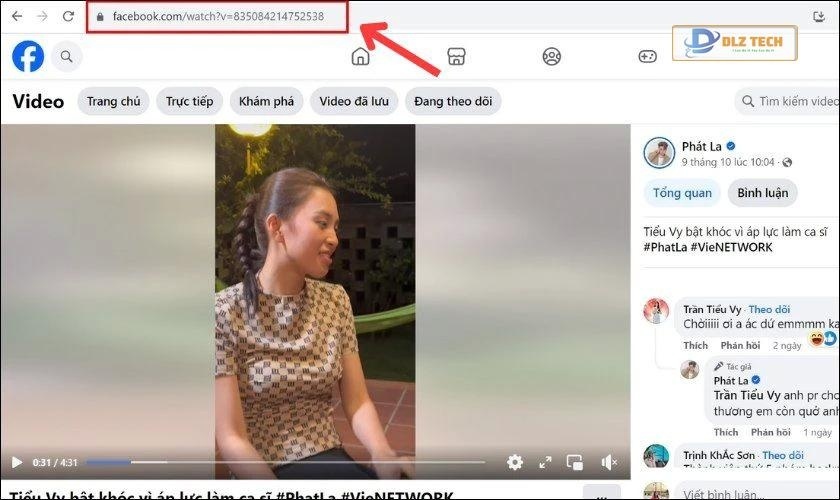Open the Phát La page name link at top
The width and height of the screenshot is (840, 500).
click(x=702, y=146)
